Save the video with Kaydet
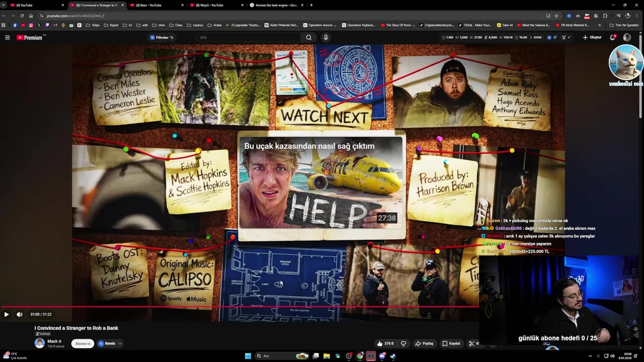Image resolution: width=644 pixels, height=362 pixels. coord(451,343)
